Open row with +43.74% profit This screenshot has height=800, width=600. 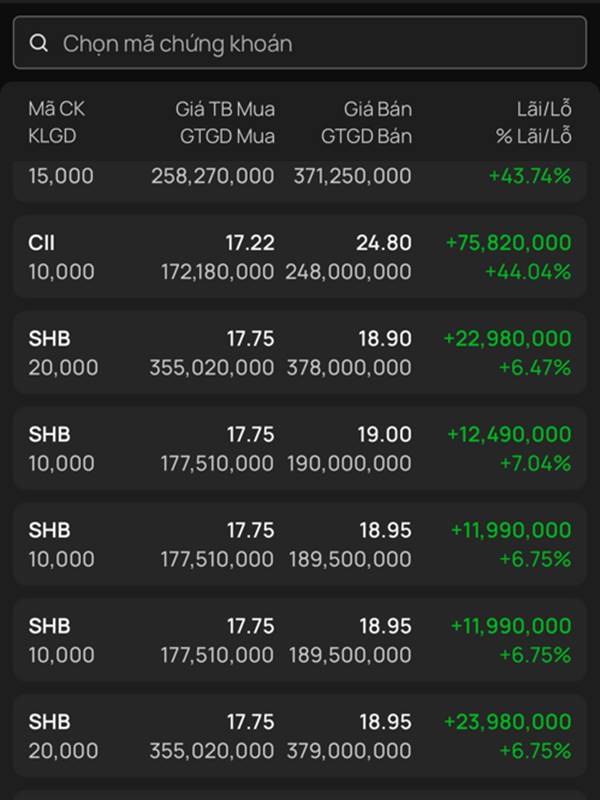(300, 182)
